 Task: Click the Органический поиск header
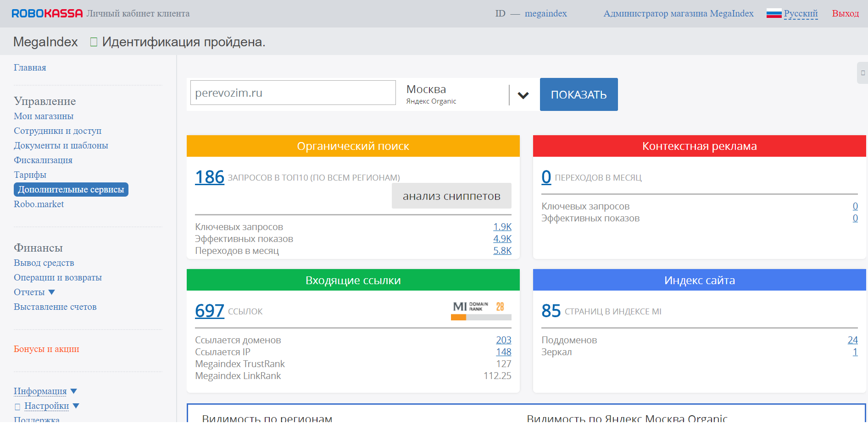[353, 146]
